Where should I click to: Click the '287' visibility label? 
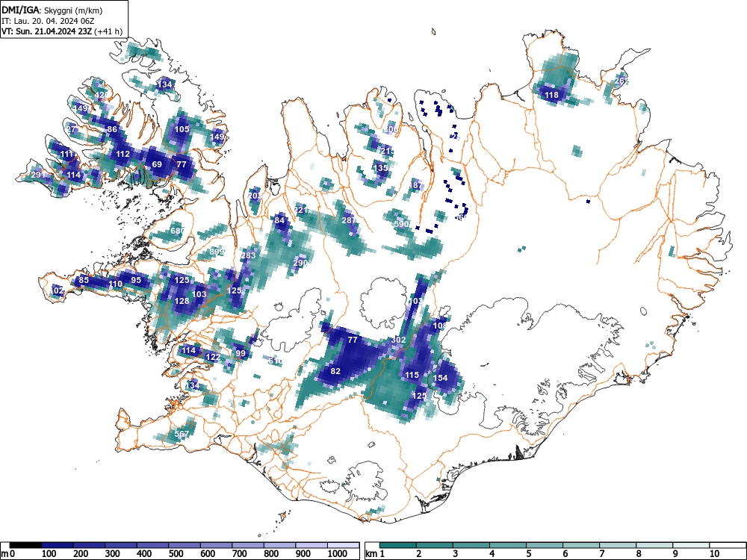(x=349, y=220)
